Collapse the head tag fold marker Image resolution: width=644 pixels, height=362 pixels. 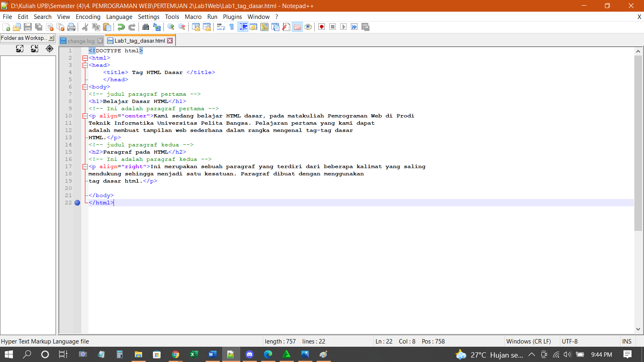pyautogui.click(x=85, y=65)
